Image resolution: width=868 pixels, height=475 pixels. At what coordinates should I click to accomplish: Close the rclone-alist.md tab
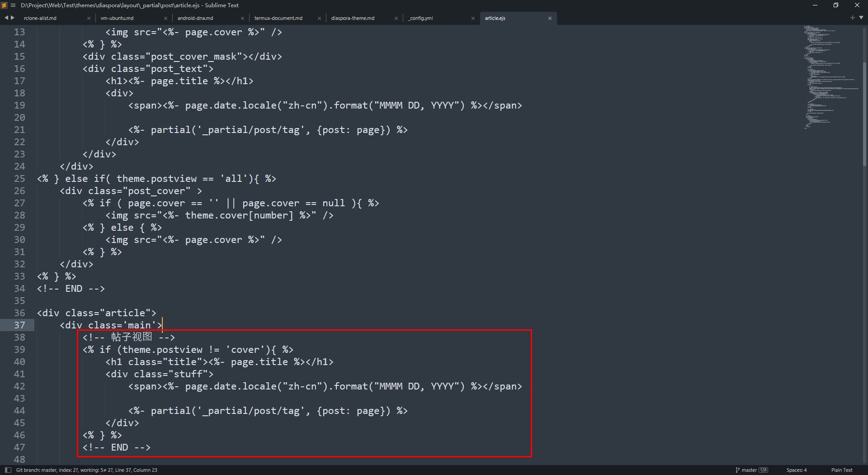89,19
